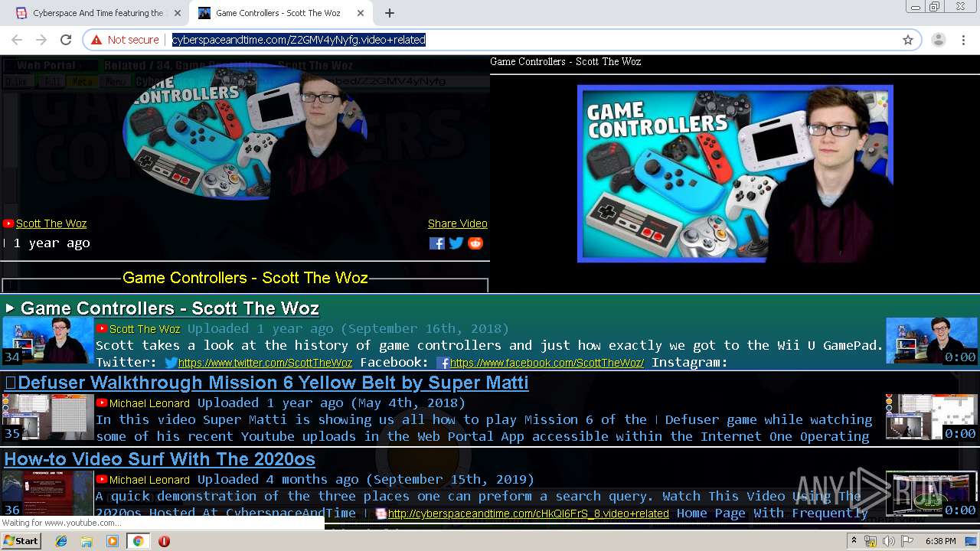Screen dimensions: 980x551
Task: Open Windows Explorer folder from taskbar
Action: click(87, 541)
